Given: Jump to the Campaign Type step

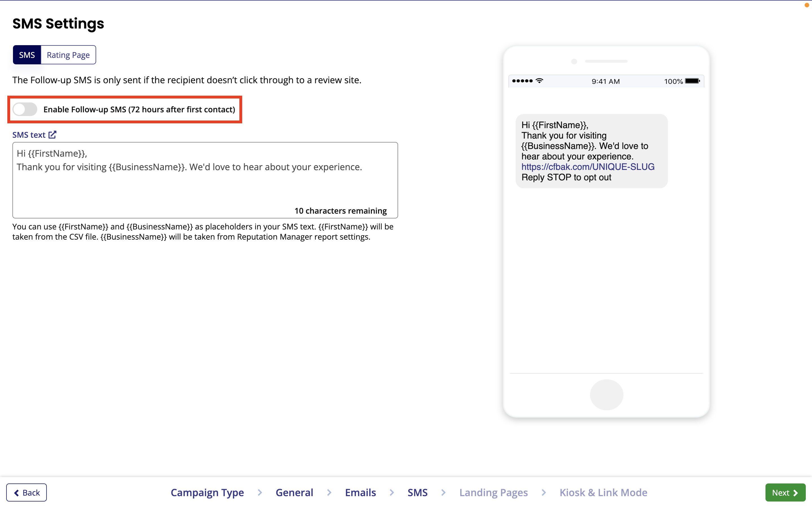Looking at the screenshot, I should pos(207,492).
